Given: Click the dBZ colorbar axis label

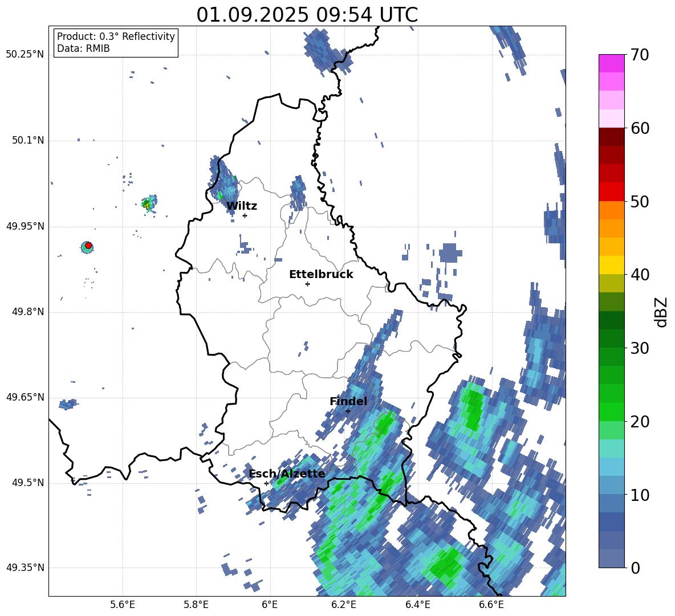Looking at the screenshot, I should pos(661,312).
